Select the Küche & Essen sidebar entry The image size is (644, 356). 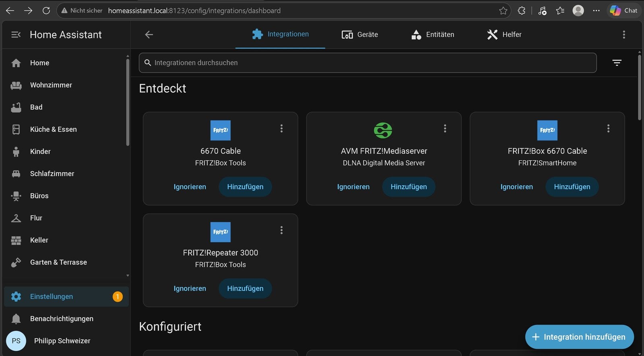pos(66,129)
